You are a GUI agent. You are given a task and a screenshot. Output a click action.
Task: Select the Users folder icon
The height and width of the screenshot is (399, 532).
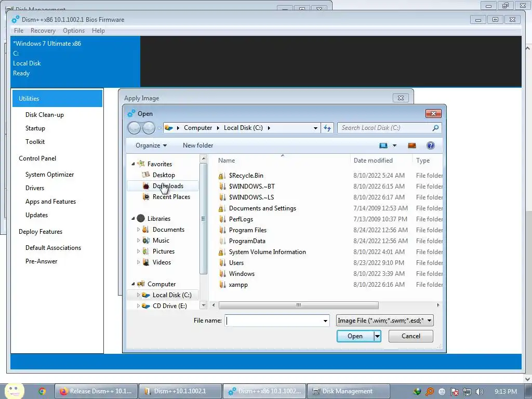pos(222,263)
